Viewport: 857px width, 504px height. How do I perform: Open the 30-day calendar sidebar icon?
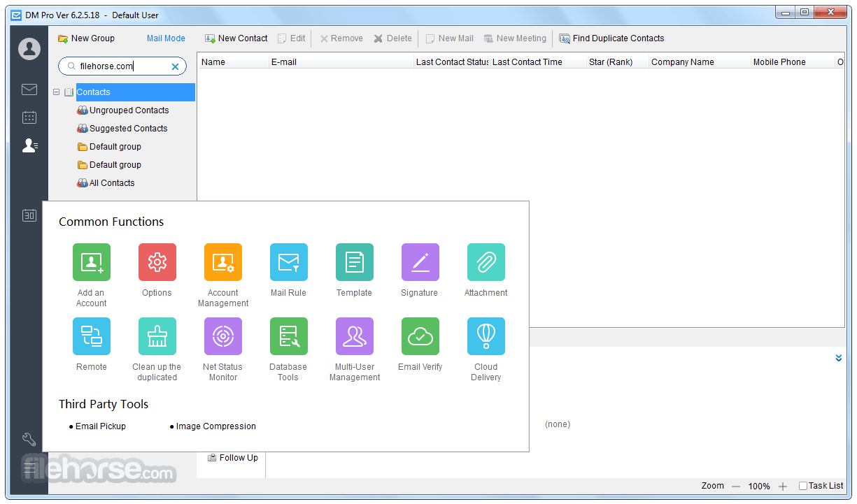tap(29, 215)
